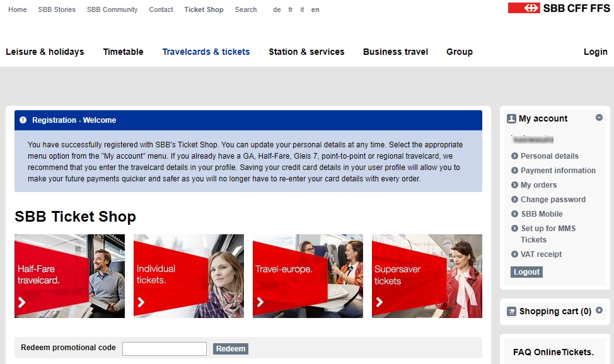Screen dimensions: 614x364
Task: Open the Timetable menu
Action: 123,52
